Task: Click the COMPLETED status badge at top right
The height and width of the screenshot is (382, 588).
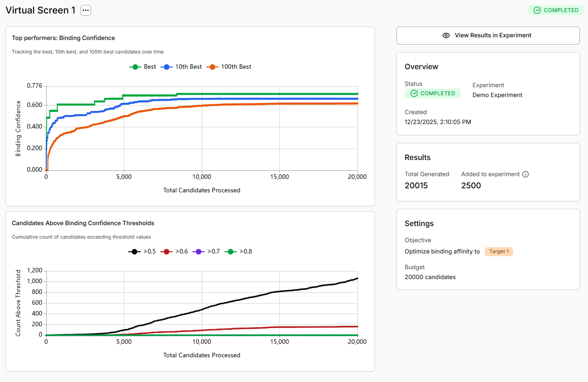Action: pos(556,10)
